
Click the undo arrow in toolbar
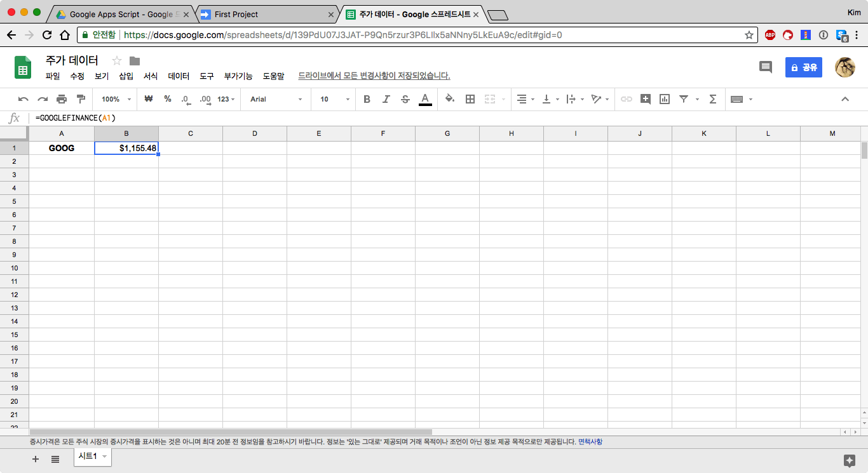pos(24,99)
